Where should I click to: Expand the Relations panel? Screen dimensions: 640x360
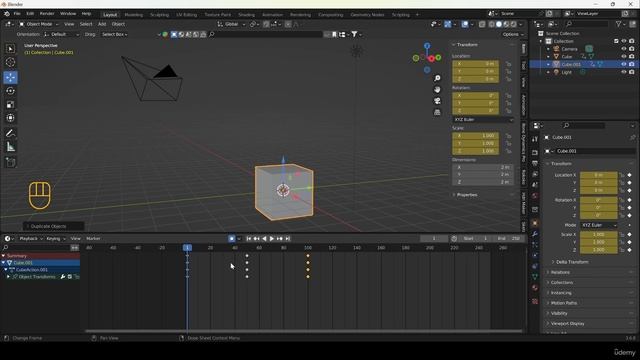560,272
